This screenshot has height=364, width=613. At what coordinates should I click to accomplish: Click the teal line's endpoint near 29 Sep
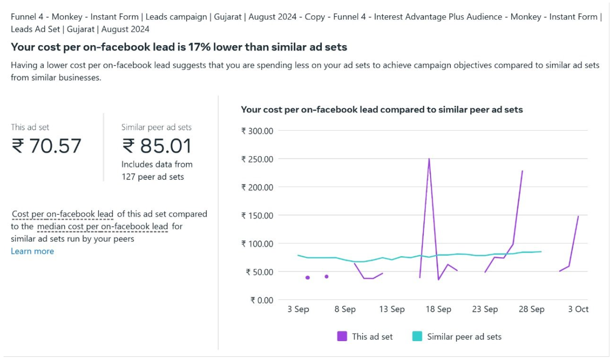541,252
